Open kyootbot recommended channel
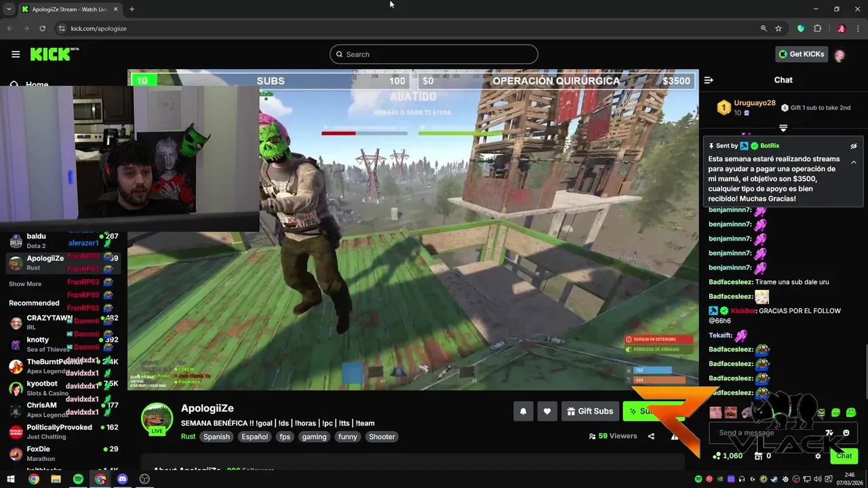 pos(64,388)
